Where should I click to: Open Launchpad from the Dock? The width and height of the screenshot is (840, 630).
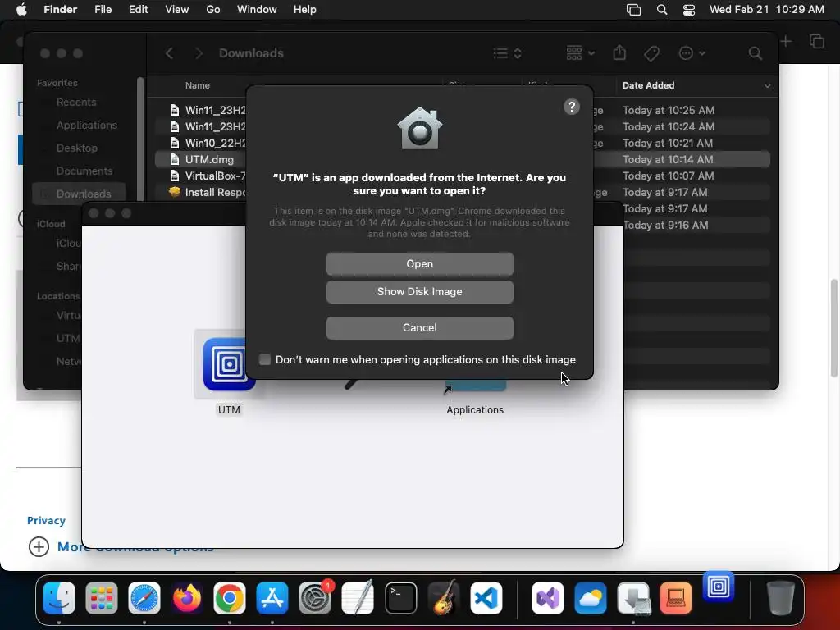coord(101,598)
